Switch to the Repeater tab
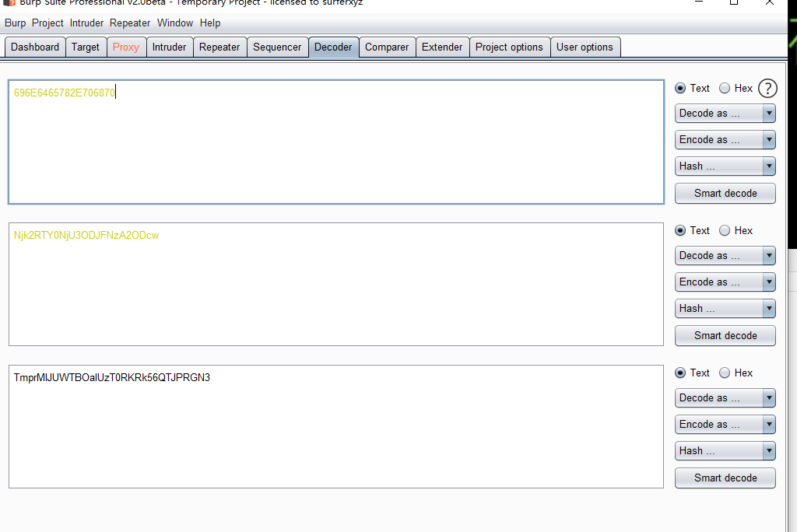797x532 pixels. pyautogui.click(x=219, y=47)
